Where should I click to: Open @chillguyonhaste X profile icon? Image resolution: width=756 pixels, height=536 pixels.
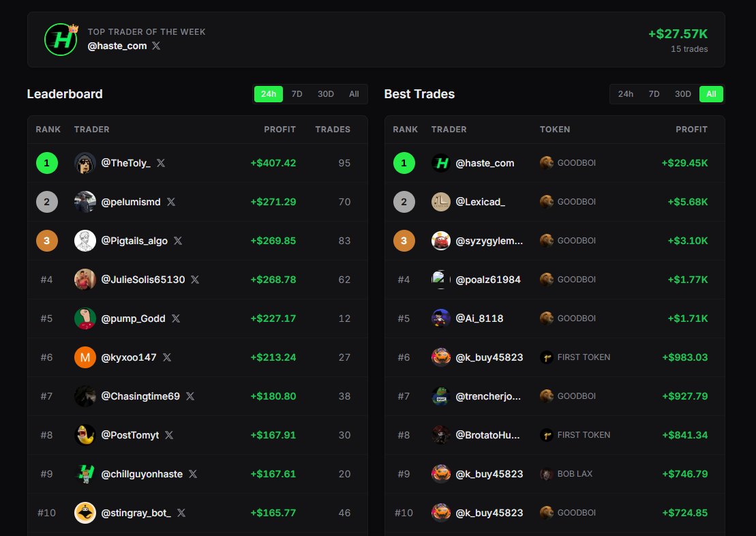193,474
